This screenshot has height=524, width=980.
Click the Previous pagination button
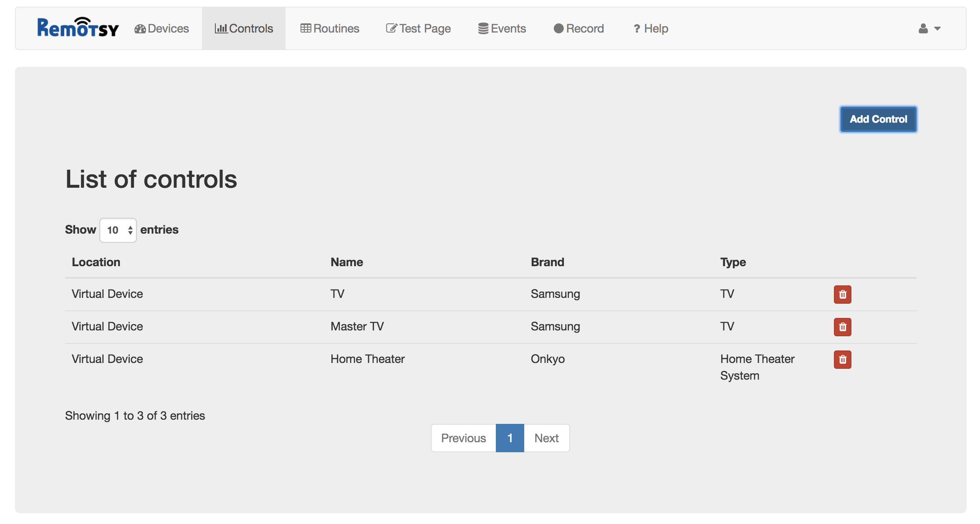tap(463, 438)
